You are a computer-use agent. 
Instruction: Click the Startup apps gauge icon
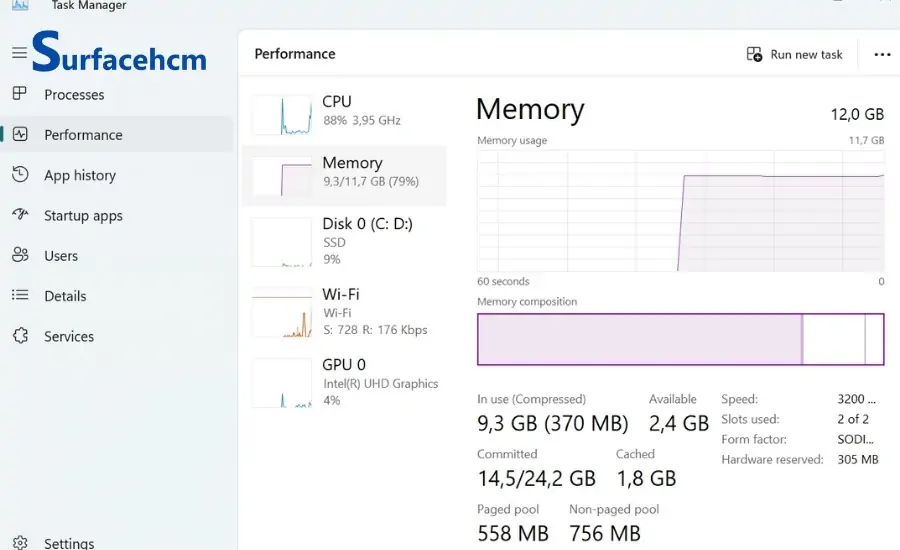pos(20,215)
